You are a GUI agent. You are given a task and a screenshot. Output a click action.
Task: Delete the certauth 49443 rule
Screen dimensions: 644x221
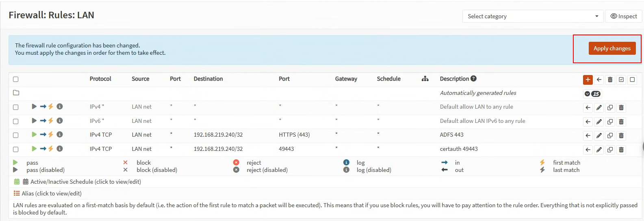pyautogui.click(x=621, y=150)
